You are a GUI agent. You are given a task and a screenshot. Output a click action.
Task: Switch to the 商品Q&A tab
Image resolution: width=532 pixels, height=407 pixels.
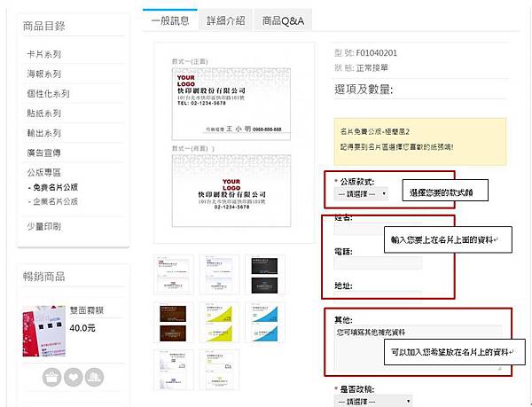pyautogui.click(x=283, y=20)
